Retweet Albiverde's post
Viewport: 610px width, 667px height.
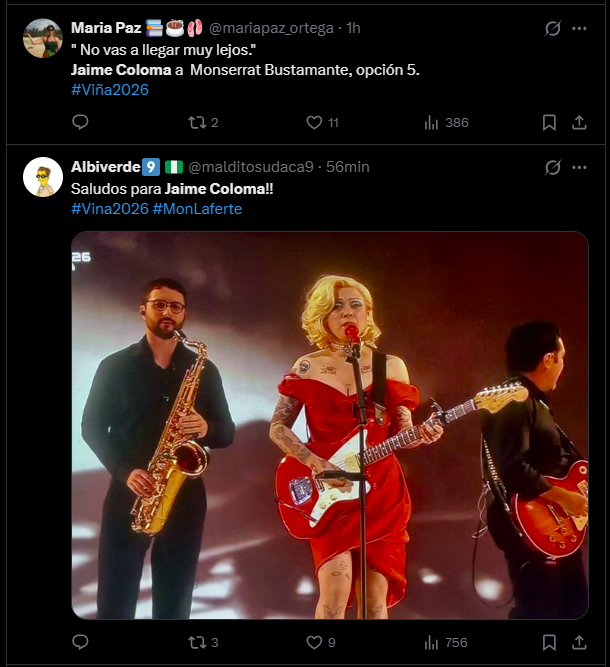(x=197, y=642)
